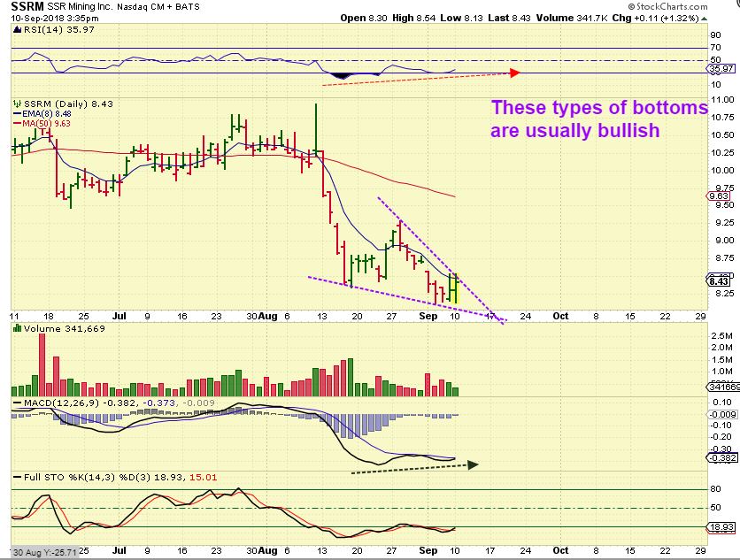
Task: Click the SSRM ticker symbol title
Action: pyautogui.click(x=27, y=6)
